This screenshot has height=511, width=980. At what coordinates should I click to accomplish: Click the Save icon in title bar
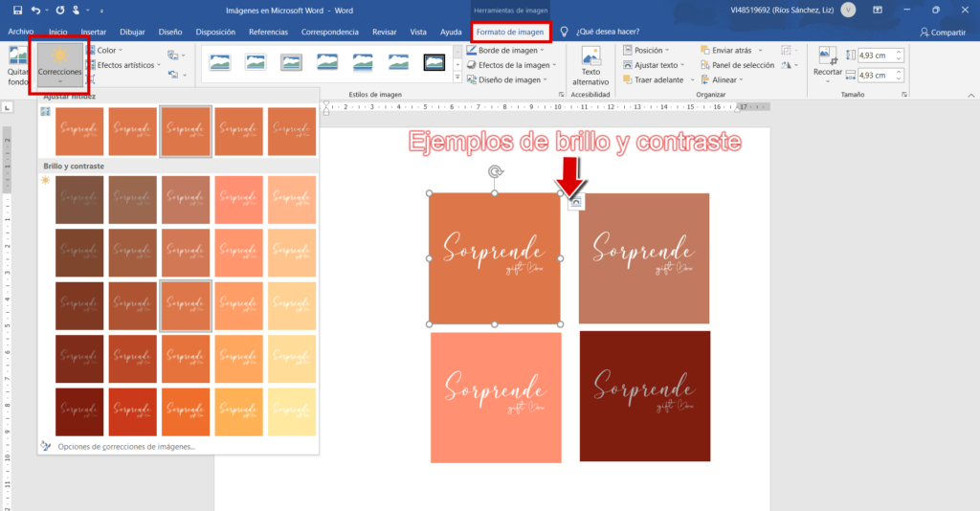point(16,10)
